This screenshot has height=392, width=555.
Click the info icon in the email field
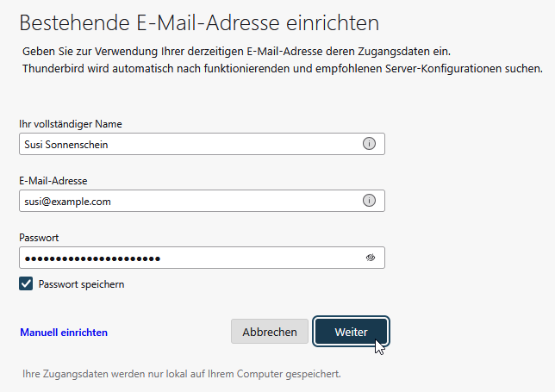(x=369, y=201)
